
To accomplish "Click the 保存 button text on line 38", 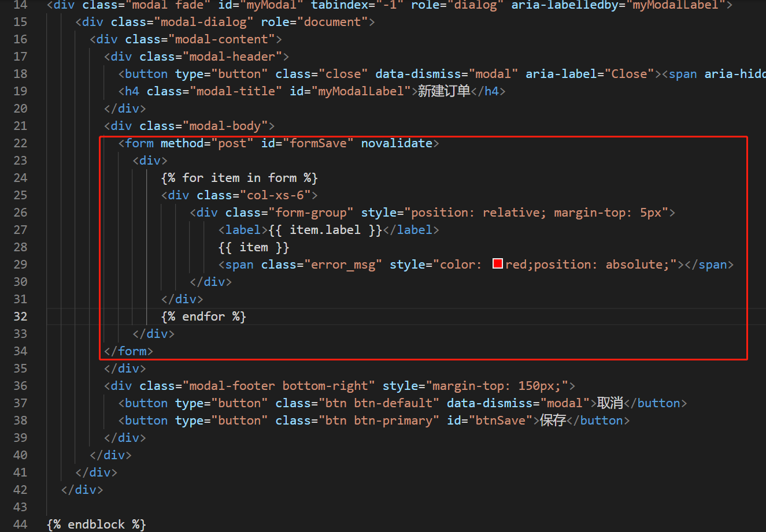I will (x=553, y=420).
